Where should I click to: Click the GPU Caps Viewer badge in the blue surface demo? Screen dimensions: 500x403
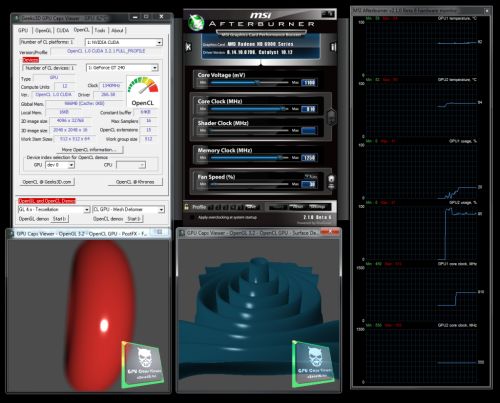[313, 363]
